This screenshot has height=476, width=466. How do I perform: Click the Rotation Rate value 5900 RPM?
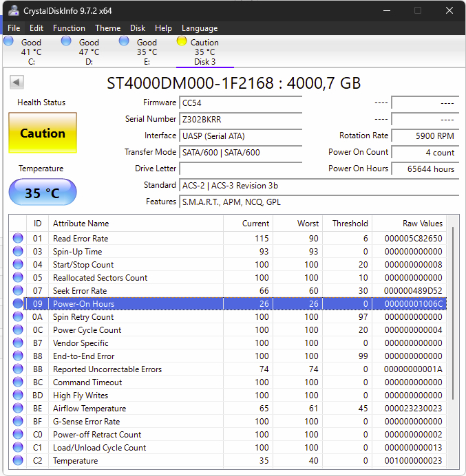425,136
